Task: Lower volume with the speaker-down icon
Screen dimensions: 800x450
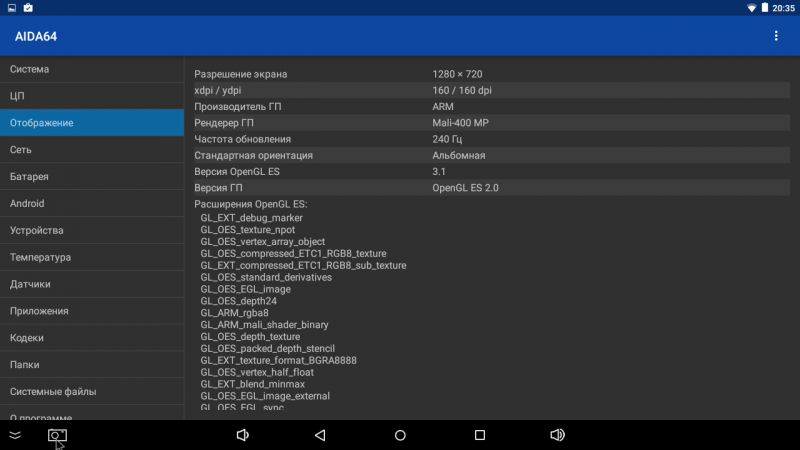Action: coord(242,435)
